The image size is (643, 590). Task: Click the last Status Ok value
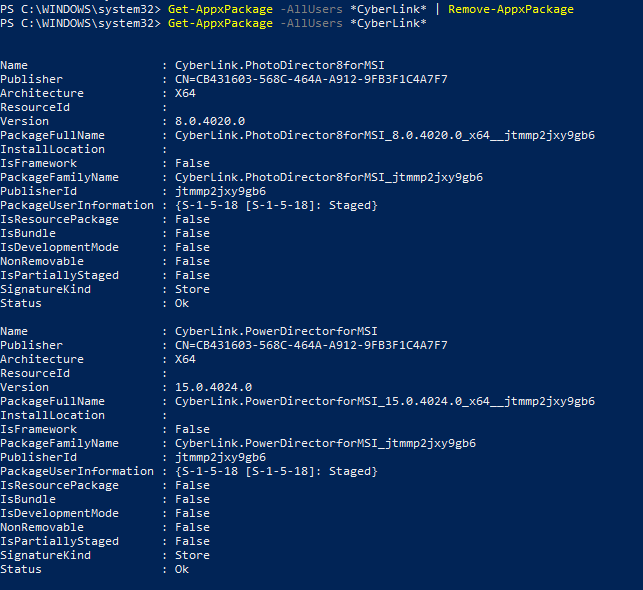(x=182, y=569)
